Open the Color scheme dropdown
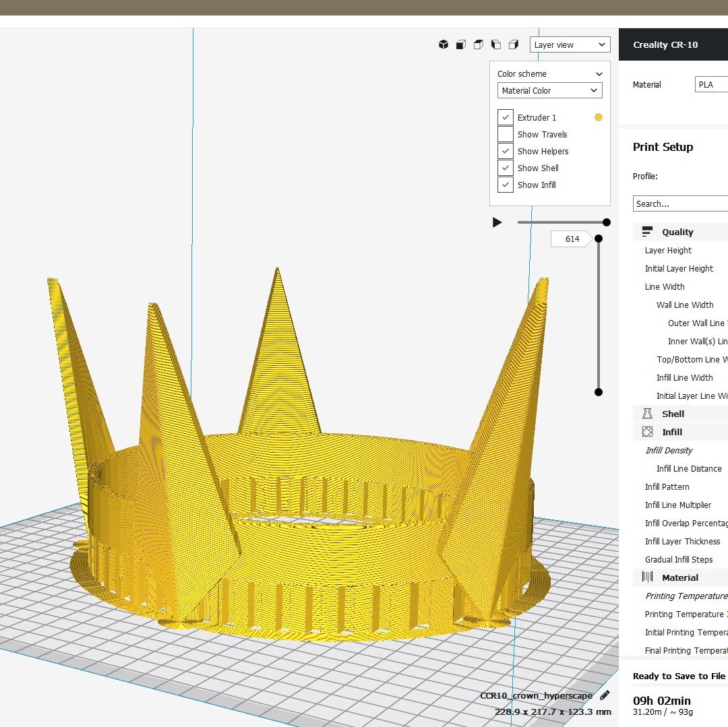Viewport: 728px width, 727px height. pyautogui.click(x=549, y=73)
